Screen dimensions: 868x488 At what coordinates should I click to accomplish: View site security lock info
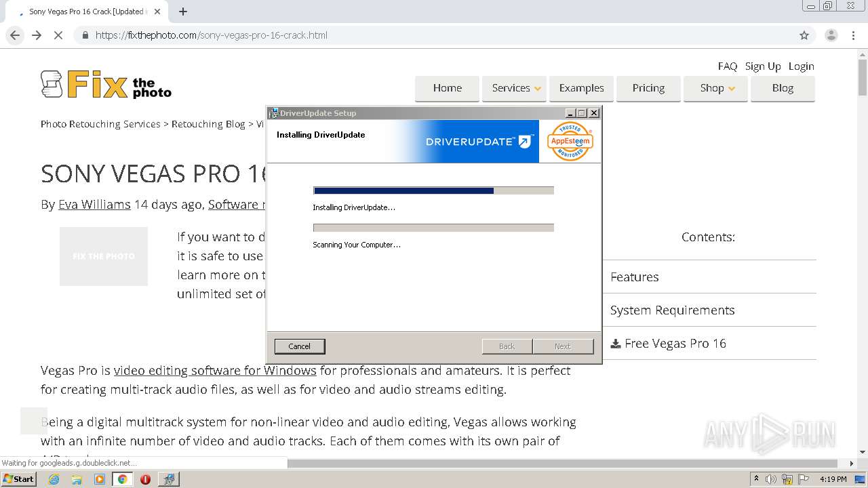click(x=85, y=35)
